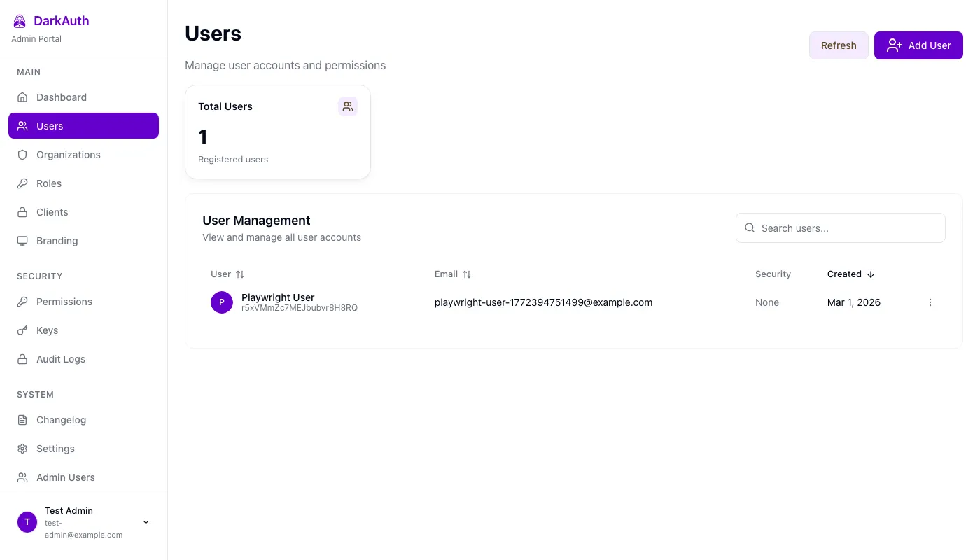980x560 pixels.
Task: Open Audit Logs via its lock icon
Action: (x=22, y=359)
